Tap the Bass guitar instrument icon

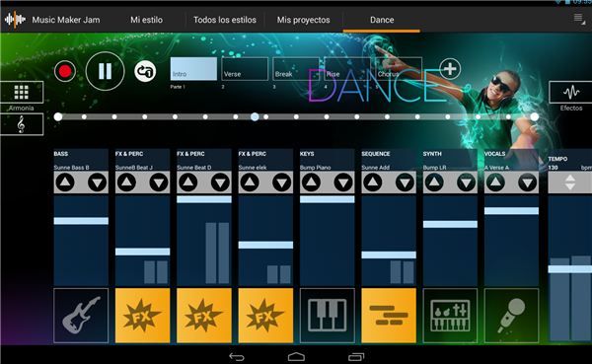[x=81, y=316]
